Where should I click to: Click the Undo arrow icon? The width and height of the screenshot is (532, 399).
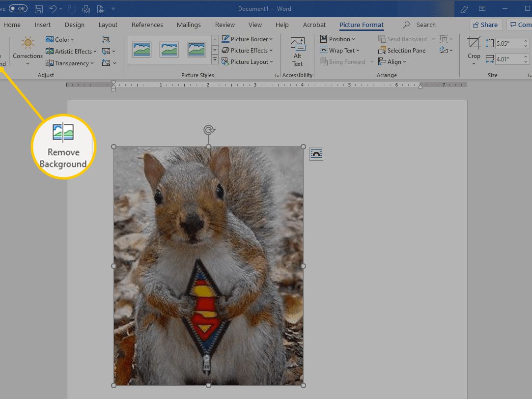[53, 9]
